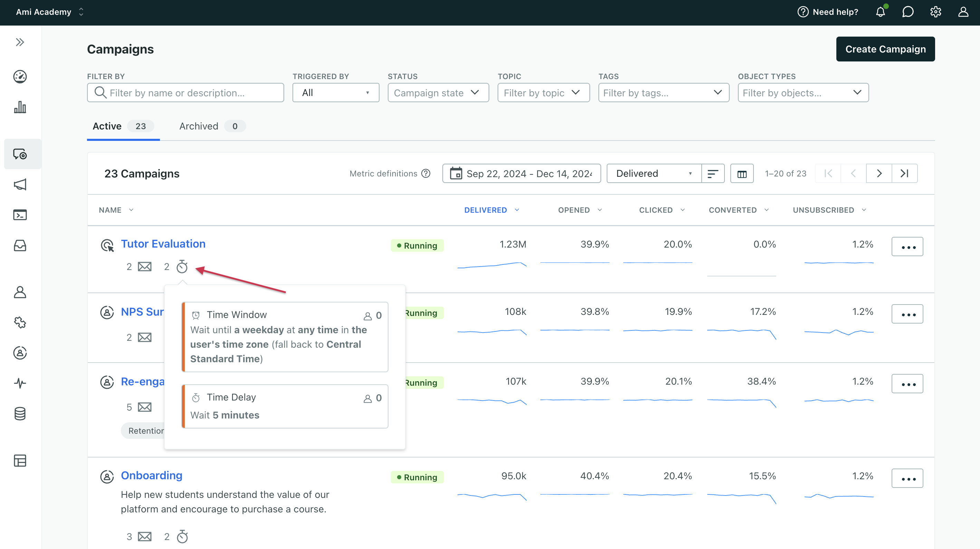Open the Filter by topic dropdown
Screen dimensions: 980x549
tap(543, 93)
